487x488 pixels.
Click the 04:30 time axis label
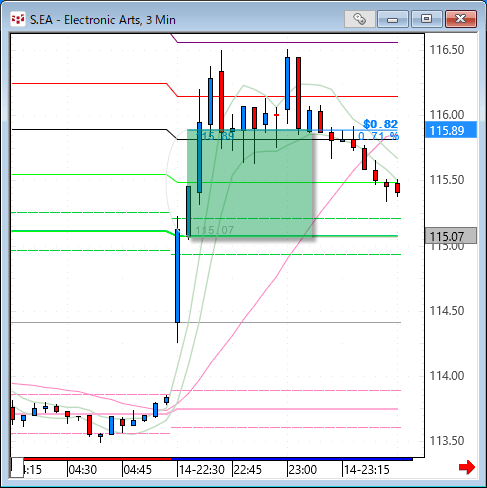pos(83,470)
